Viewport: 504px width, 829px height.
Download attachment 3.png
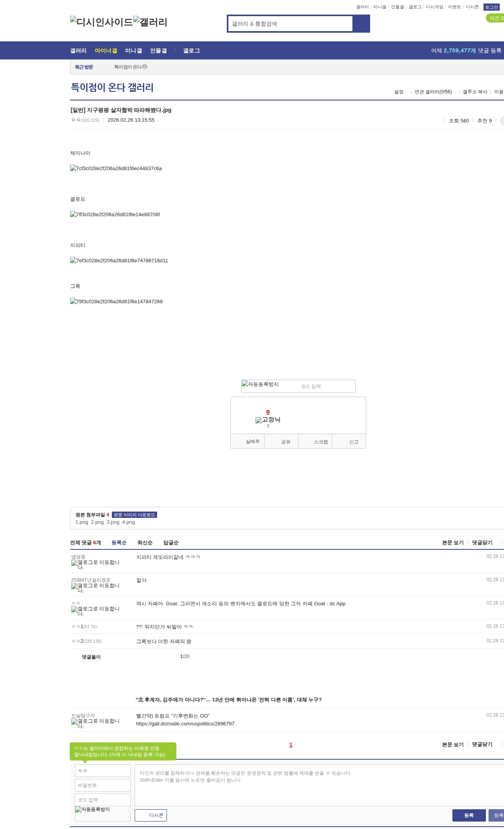click(113, 522)
